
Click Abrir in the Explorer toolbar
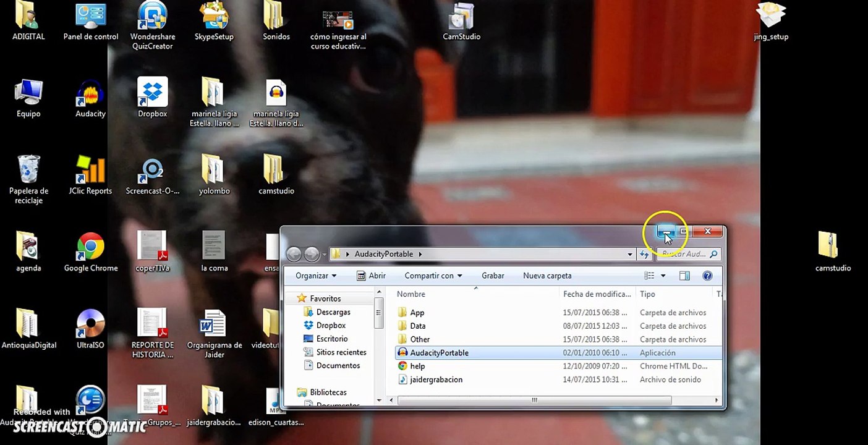point(371,276)
